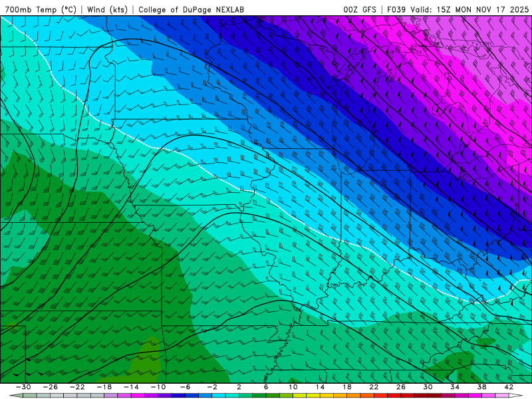Click the -6 colorbar value
Image resolution: width=532 pixels, height=399 pixels.
185,387
